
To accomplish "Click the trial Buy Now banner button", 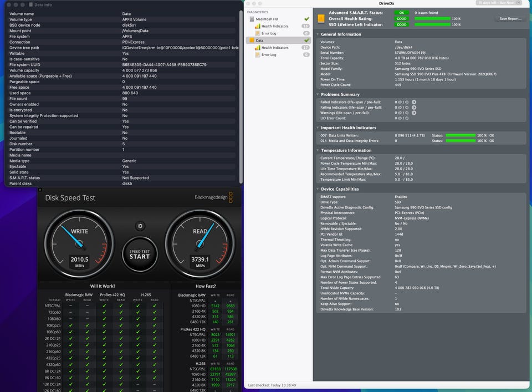I will coord(499,3).
